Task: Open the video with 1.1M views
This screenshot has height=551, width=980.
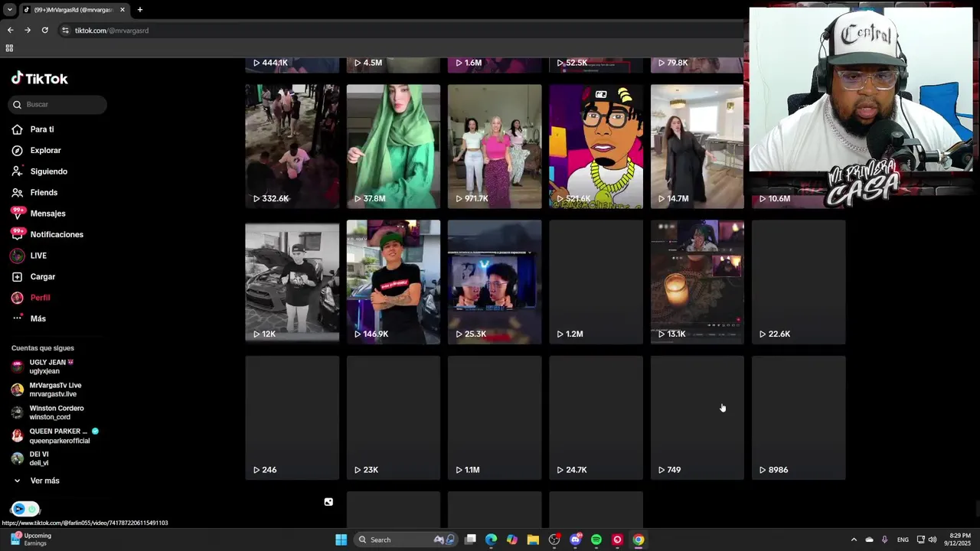Action: pos(495,418)
